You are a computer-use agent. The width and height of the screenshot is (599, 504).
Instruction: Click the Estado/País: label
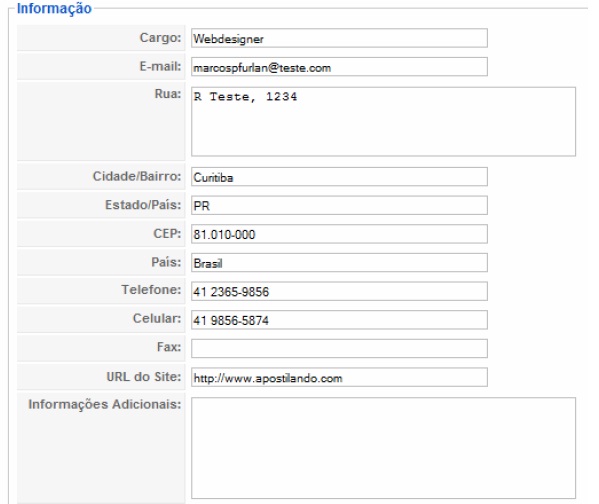click(143, 205)
